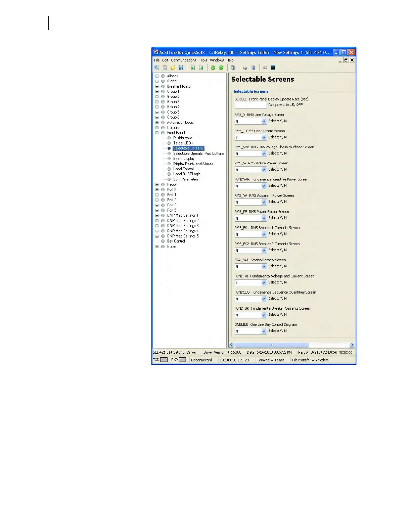Image resolution: width=411 pixels, height=532 pixels.
Task: Click the SCROLD update rate input field
Action: coord(250,105)
